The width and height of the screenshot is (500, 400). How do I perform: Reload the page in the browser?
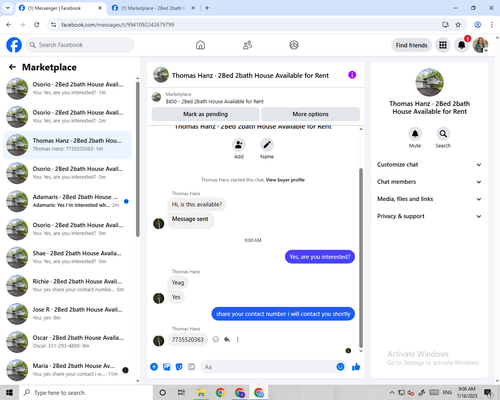37,25
